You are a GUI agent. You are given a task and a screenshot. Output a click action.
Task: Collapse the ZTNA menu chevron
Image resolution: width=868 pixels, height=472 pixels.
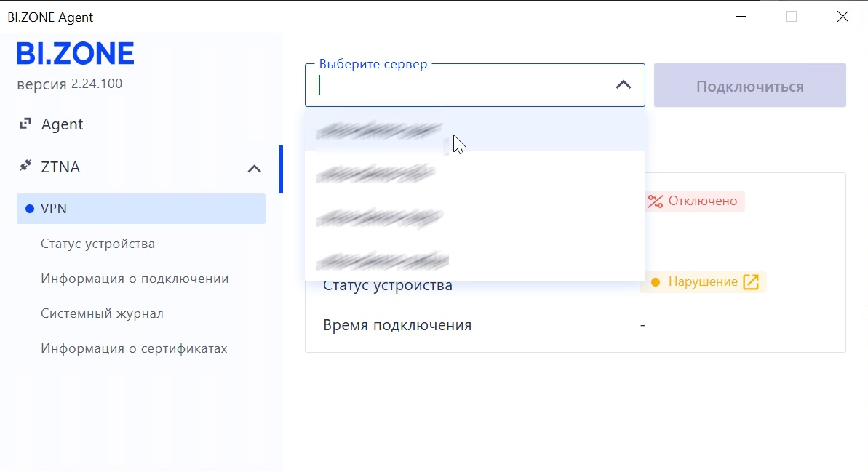pyautogui.click(x=254, y=169)
